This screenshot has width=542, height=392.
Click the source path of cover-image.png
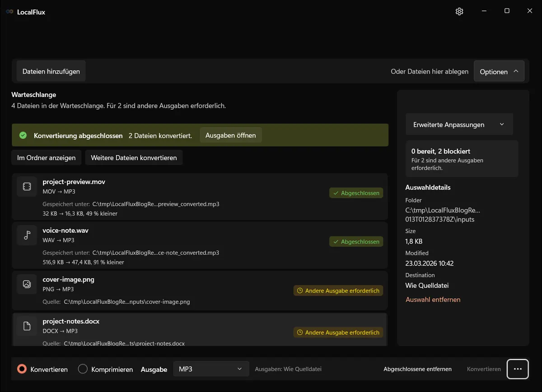coord(127,302)
